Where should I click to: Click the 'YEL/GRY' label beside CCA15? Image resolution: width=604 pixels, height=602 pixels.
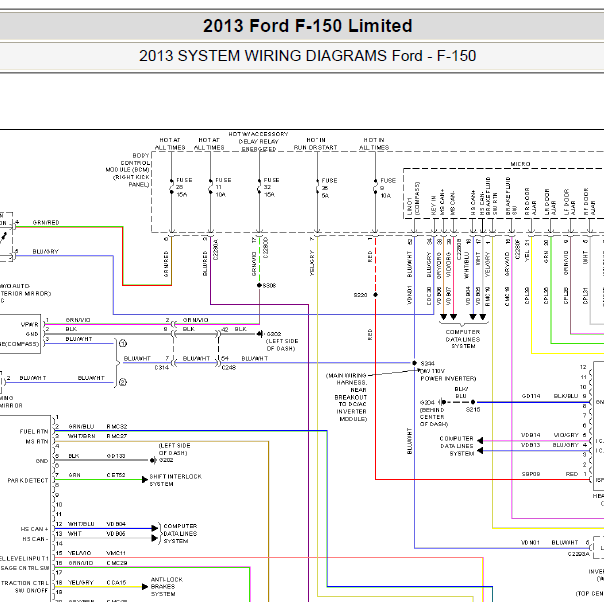coord(81,582)
